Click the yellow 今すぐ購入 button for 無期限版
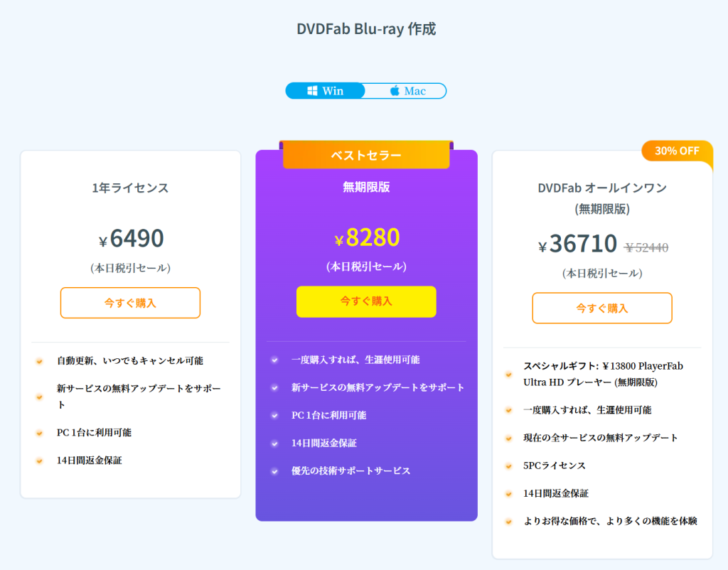Image resolution: width=728 pixels, height=570 pixels. pyautogui.click(x=366, y=302)
